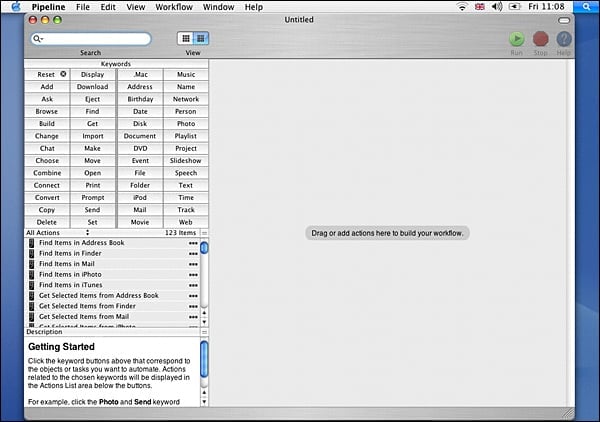Click the down arrow of the actions list scrollbar
600x422 pixels.
[204, 322]
